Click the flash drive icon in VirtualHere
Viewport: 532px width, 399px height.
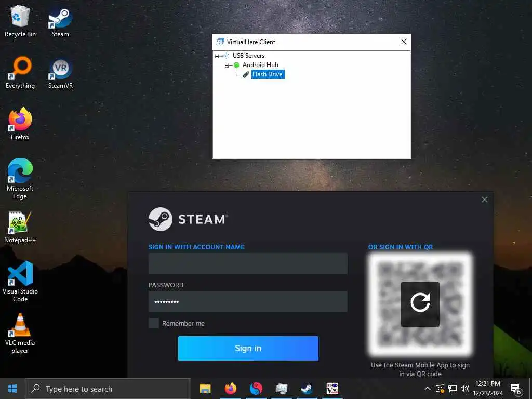(x=246, y=74)
